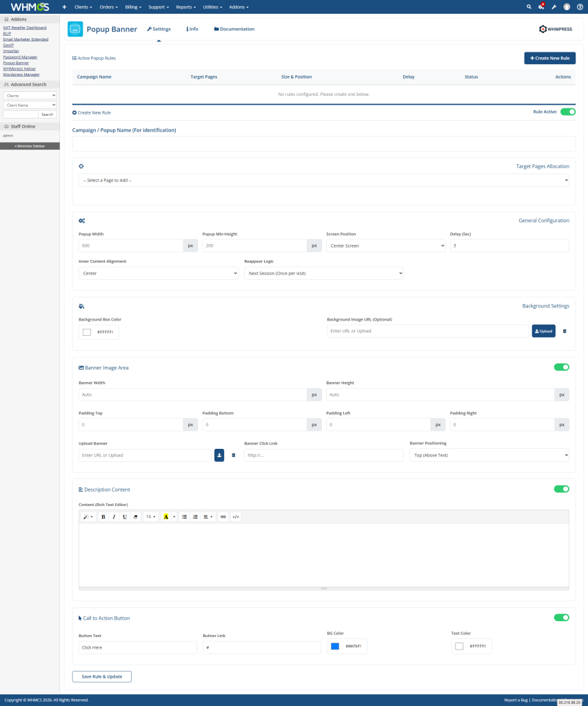Insert a link using the editor's chain icon

(223, 516)
